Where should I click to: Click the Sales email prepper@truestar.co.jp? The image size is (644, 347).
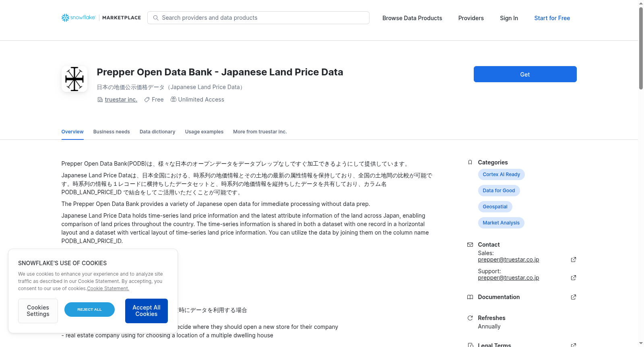point(508,260)
